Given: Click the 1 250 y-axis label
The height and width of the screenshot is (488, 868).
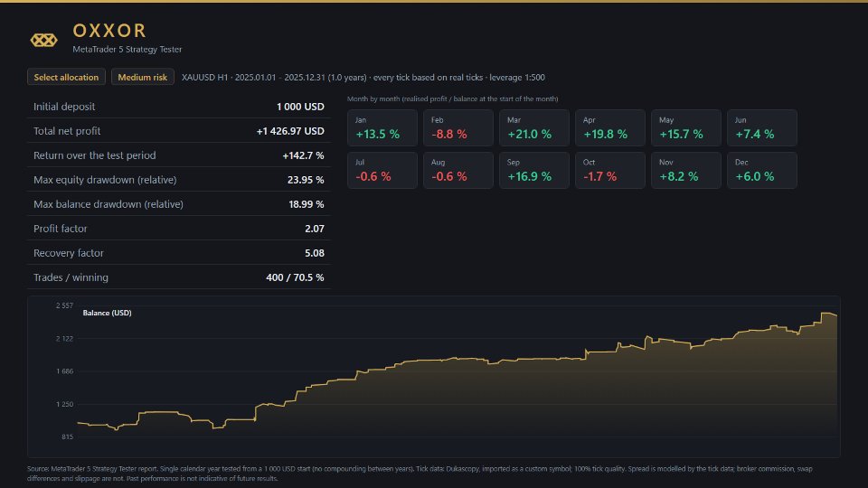Looking at the screenshot, I should (x=64, y=405).
